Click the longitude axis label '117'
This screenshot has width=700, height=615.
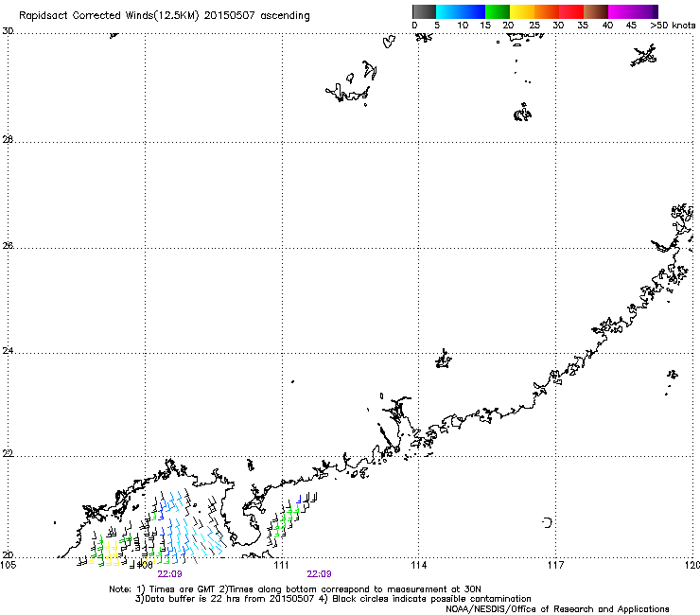click(x=555, y=565)
